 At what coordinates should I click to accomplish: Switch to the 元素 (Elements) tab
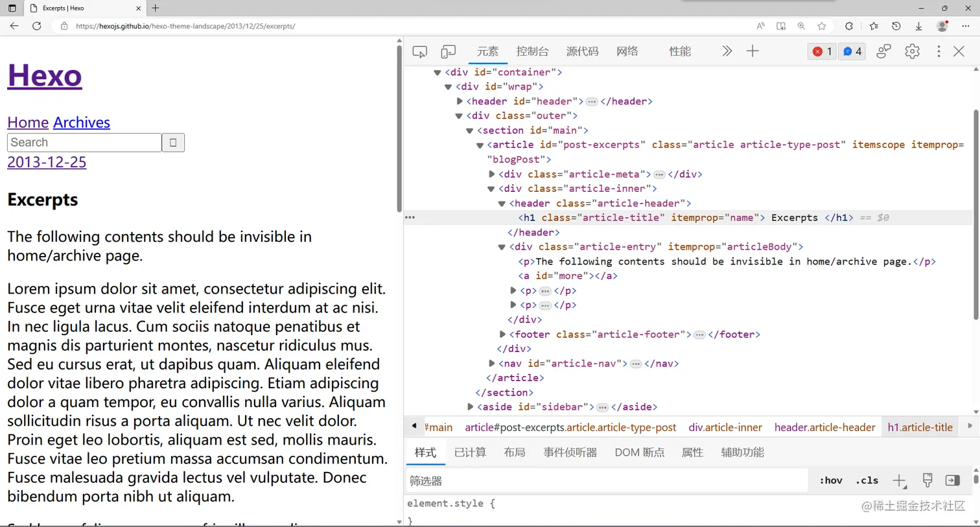click(x=487, y=51)
